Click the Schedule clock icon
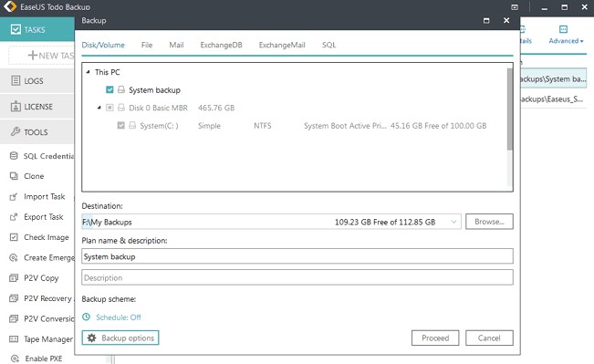The height and width of the screenshot is (364, 594). click(87, 317)
